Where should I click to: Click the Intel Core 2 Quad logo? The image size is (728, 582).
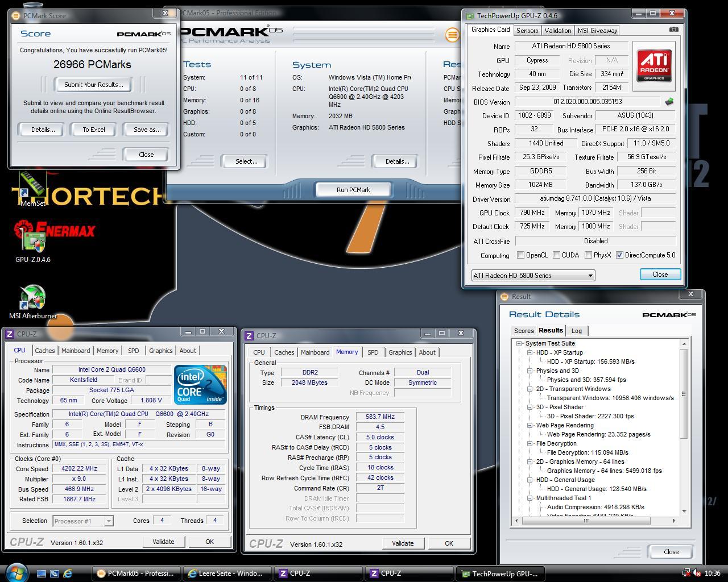[200, 385]
